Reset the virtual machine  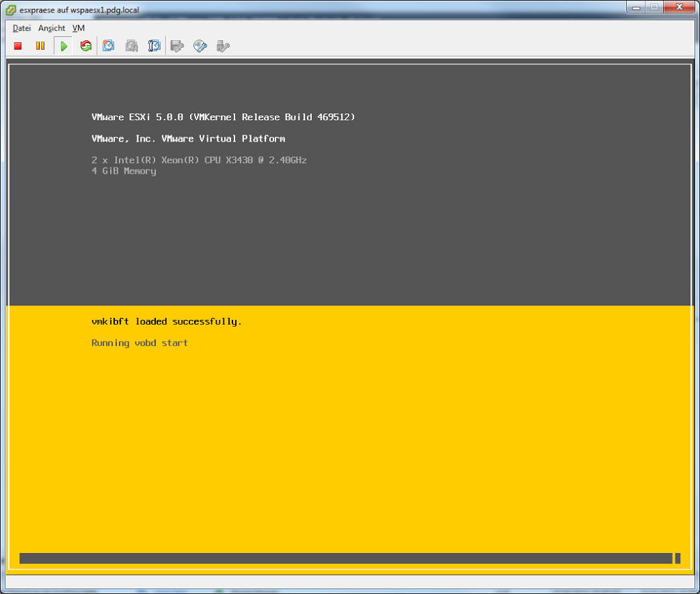(x=85, y=46)
